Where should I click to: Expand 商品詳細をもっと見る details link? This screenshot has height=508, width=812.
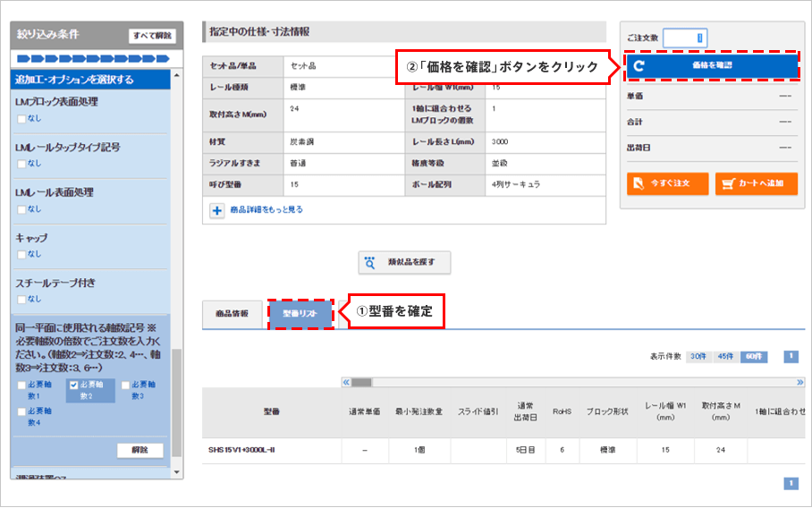pyautogui.click(x=266, y=210)
